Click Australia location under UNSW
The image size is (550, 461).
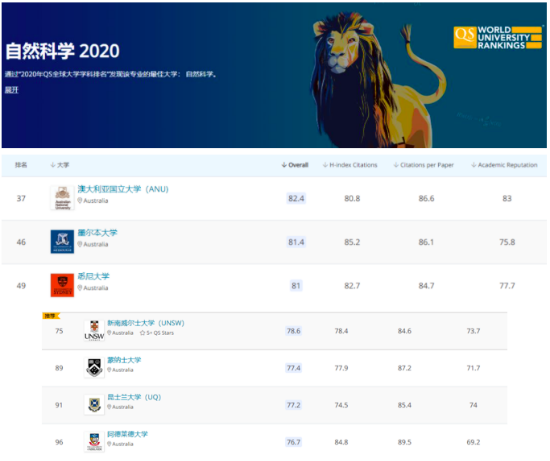coord(120,333)
